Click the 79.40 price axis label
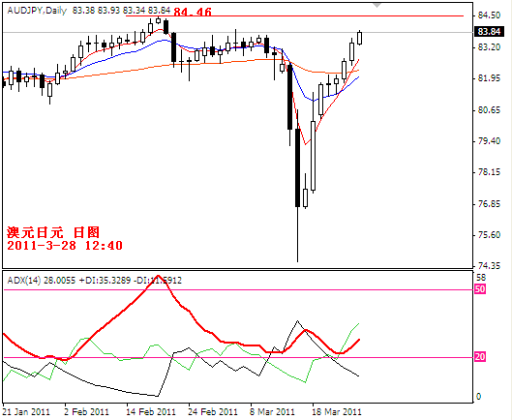Screen dimensions: 512x420 tap(489, 141)
